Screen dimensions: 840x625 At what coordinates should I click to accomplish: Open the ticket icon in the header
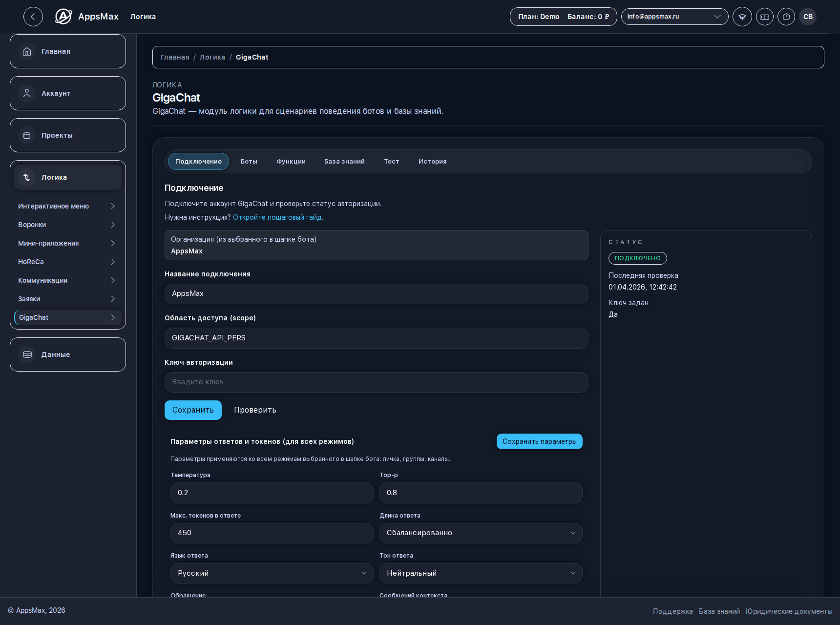pyautogui.click(x=765, y=17)
